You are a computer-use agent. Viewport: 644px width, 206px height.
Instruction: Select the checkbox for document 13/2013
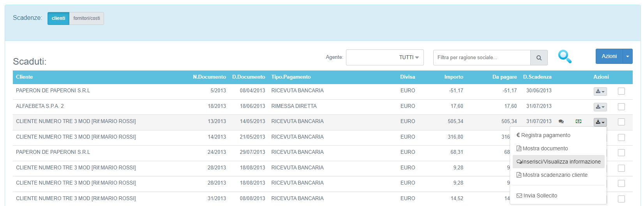point(621,122)
